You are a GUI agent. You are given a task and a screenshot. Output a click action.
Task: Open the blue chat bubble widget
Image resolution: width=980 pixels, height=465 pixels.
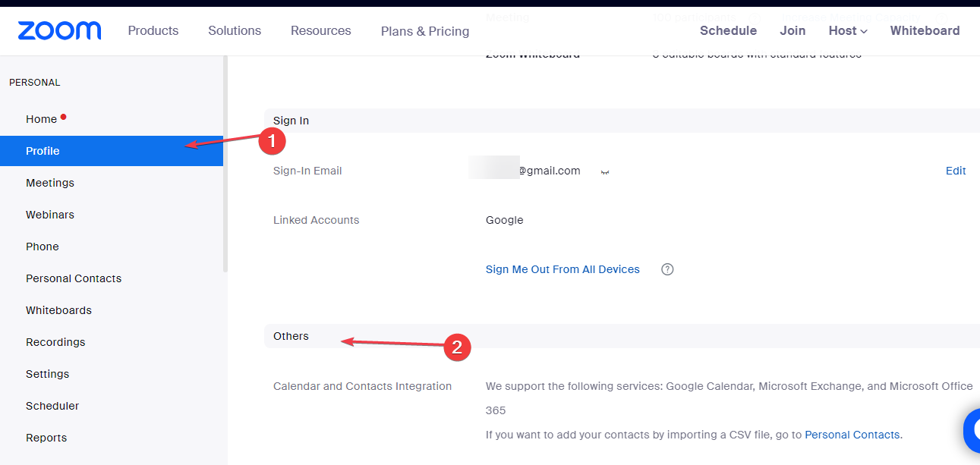coord(972,430)
